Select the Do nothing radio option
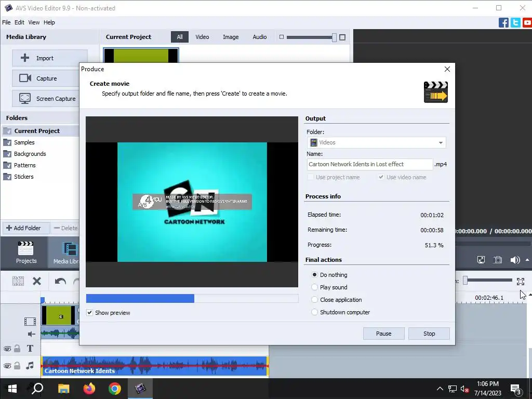 [314, 275]
